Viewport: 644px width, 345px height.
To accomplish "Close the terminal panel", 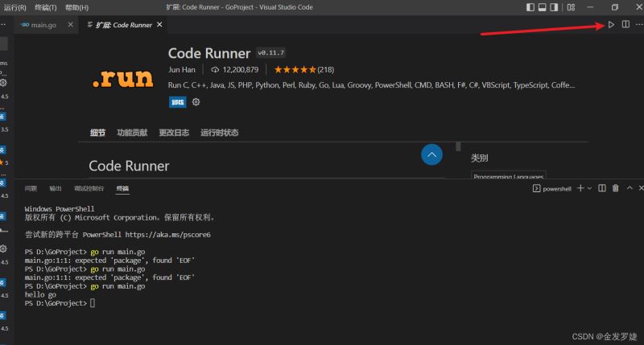I will point(639,188).
